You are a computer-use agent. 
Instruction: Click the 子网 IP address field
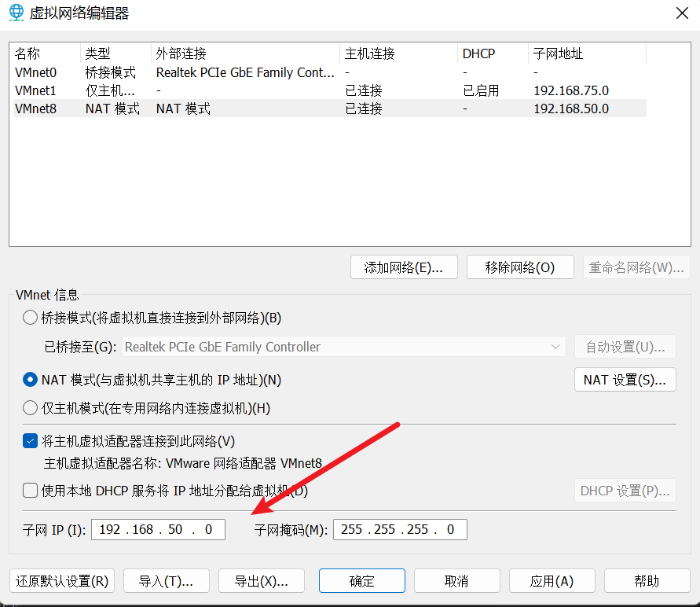click(x=158, y=529)
